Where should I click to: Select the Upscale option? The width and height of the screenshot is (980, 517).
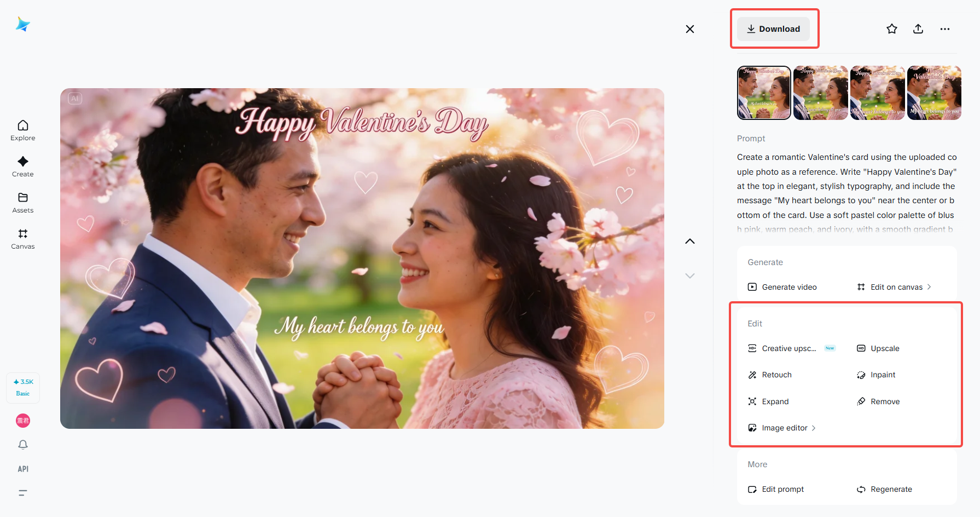878,348
